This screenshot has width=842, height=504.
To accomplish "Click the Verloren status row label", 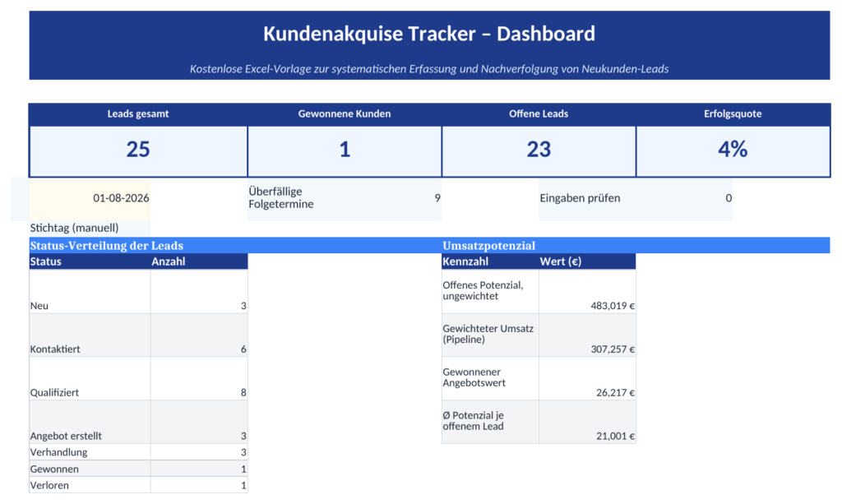I will (49, 485).
